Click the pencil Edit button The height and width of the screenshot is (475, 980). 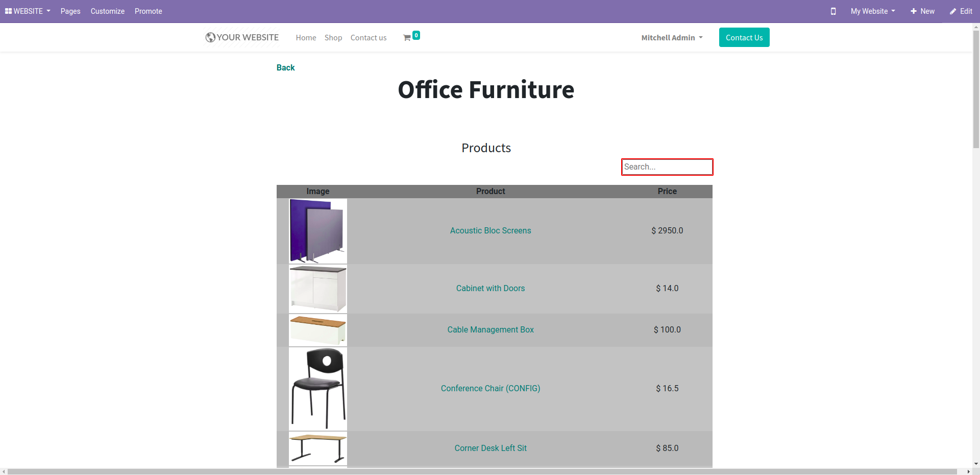click(x=961, y=11)
